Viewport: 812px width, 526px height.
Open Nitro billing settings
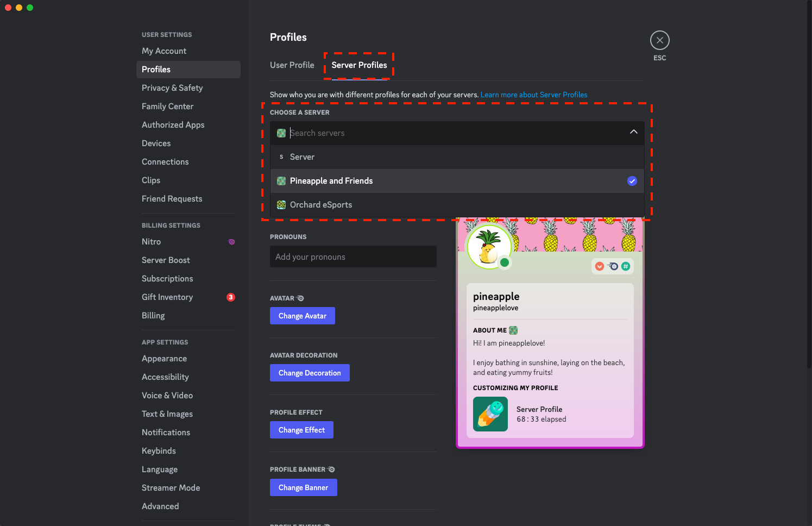pyautogui.click(x=188, y=242)
